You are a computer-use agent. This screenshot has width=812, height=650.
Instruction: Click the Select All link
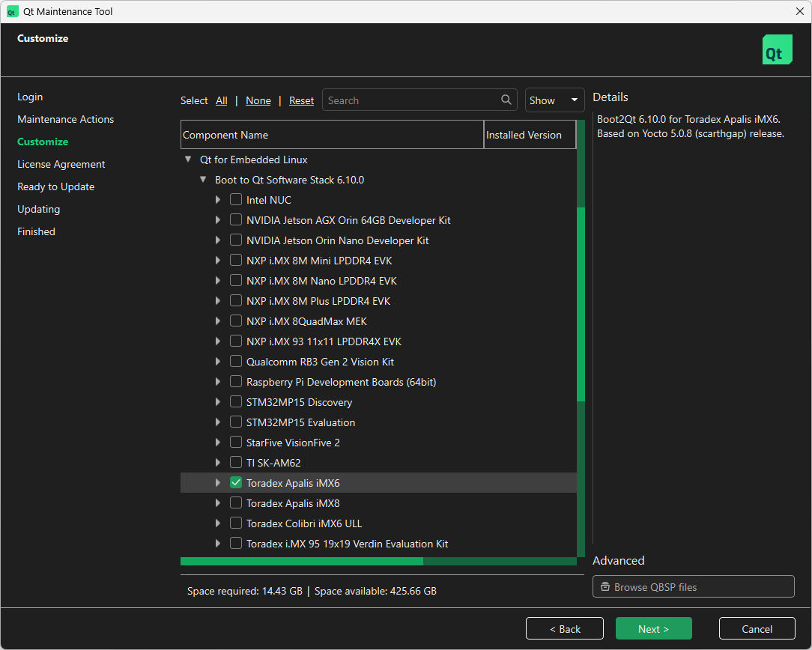pyautogui.click(x=221, y=100)
